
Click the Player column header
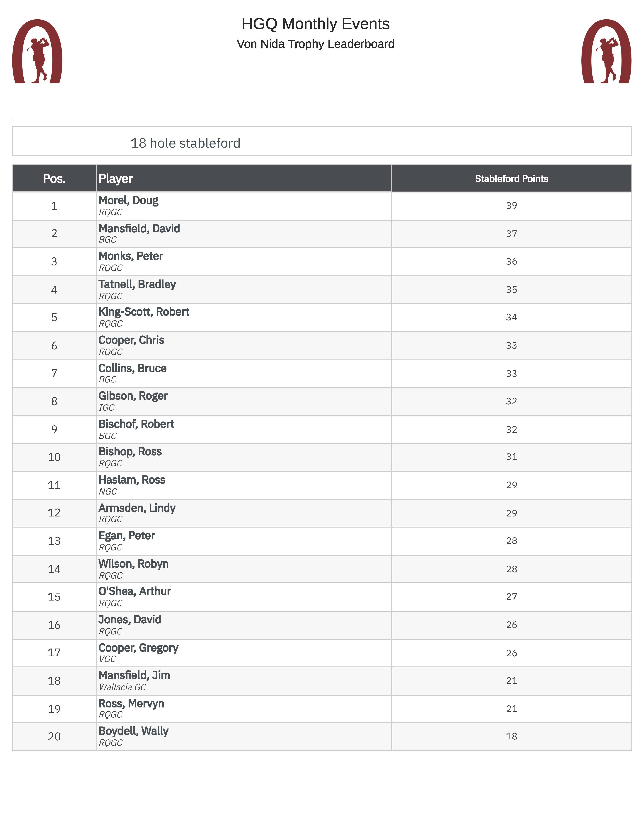click(x=116, y=178)
